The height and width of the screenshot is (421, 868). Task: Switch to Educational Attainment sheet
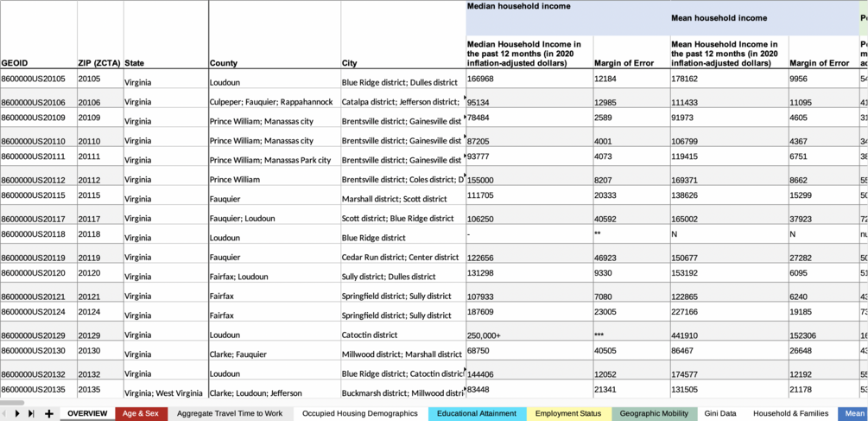pos(477,414)
